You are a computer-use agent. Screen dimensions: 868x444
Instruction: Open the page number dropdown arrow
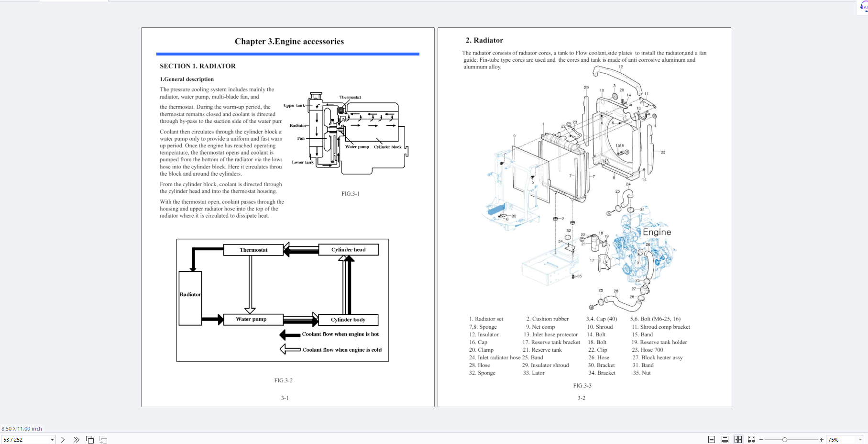pos(52,440)
